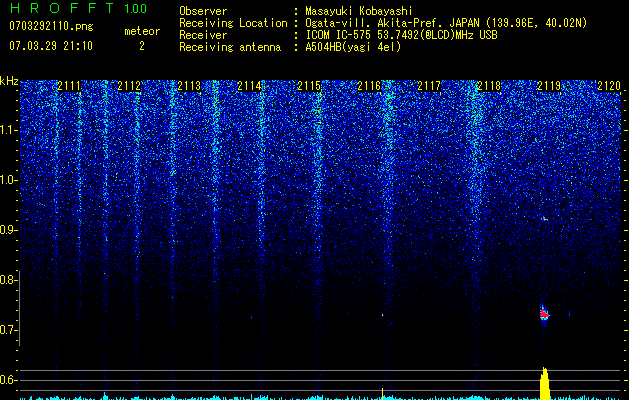Click the thin yellow spike at 2116

click(x=382, y=394)
